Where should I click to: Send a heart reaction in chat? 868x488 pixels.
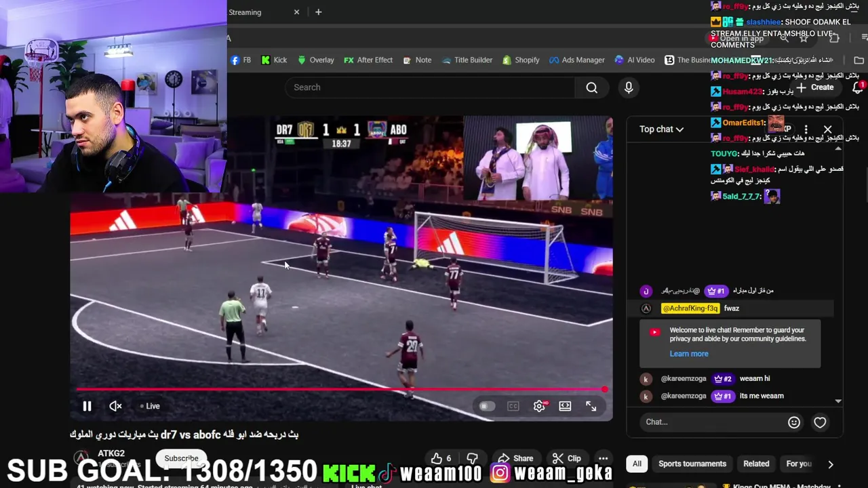tap(820, 422)
